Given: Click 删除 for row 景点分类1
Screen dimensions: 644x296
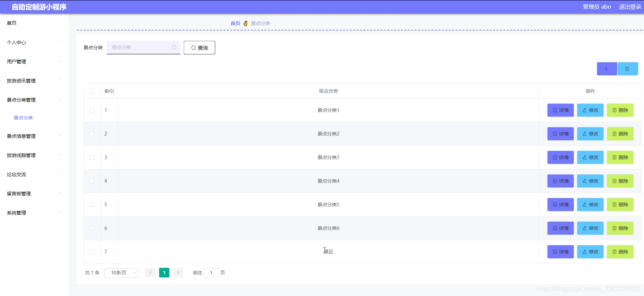Looking at the screenshot, I should 620,110.
